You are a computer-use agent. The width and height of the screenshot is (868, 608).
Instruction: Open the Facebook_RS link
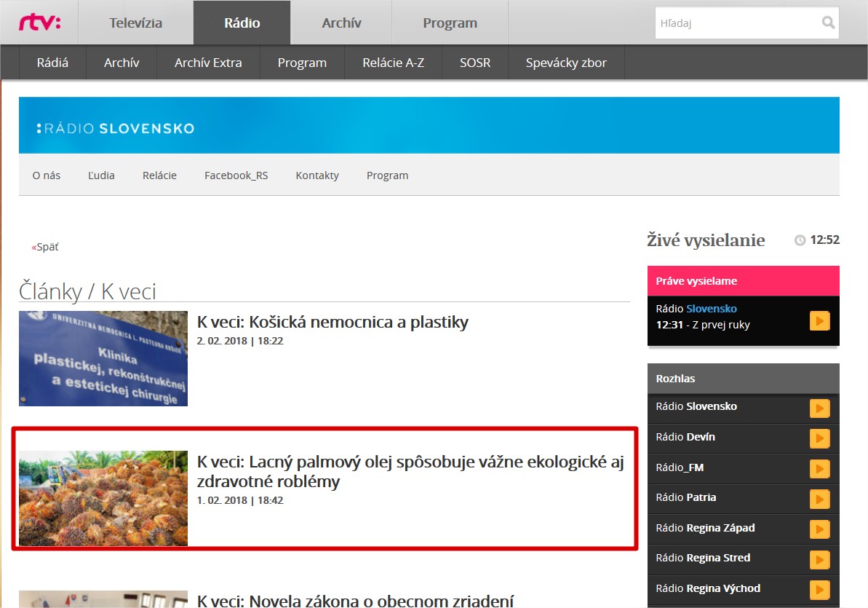point(236,175)
